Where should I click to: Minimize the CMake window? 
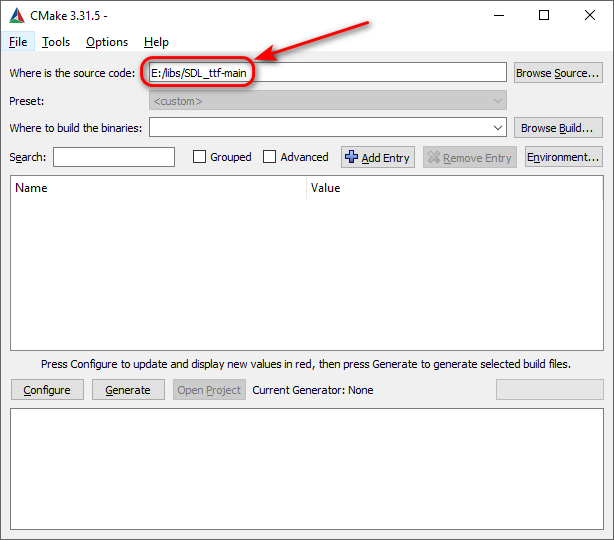497,15
